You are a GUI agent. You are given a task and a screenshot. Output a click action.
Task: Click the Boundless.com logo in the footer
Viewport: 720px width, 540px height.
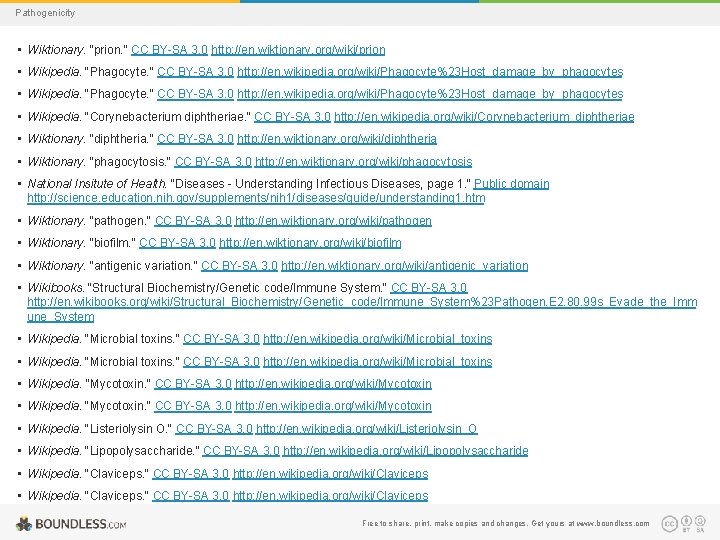pos(71,523)
